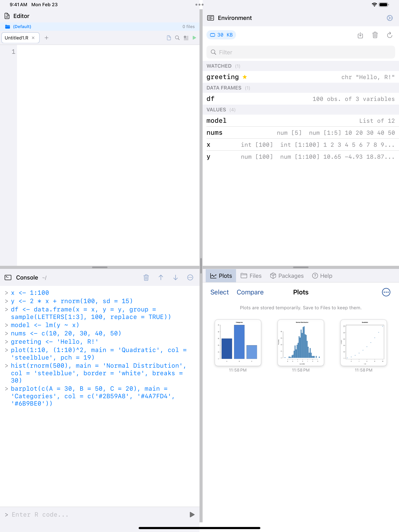Unwatch the greeting variable

click(x=245, y=77)
